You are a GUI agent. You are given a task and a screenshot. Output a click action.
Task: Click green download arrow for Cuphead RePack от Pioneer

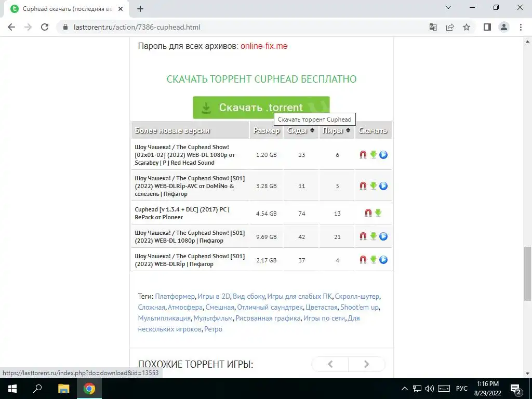coord(378,212)
